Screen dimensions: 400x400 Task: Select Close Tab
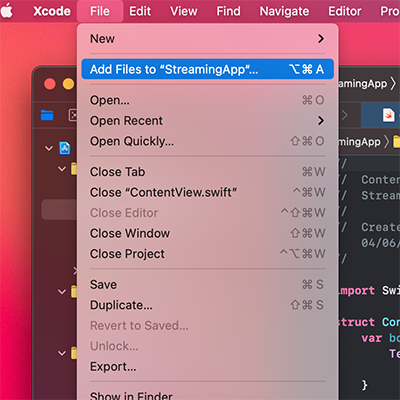coord(207,172)
